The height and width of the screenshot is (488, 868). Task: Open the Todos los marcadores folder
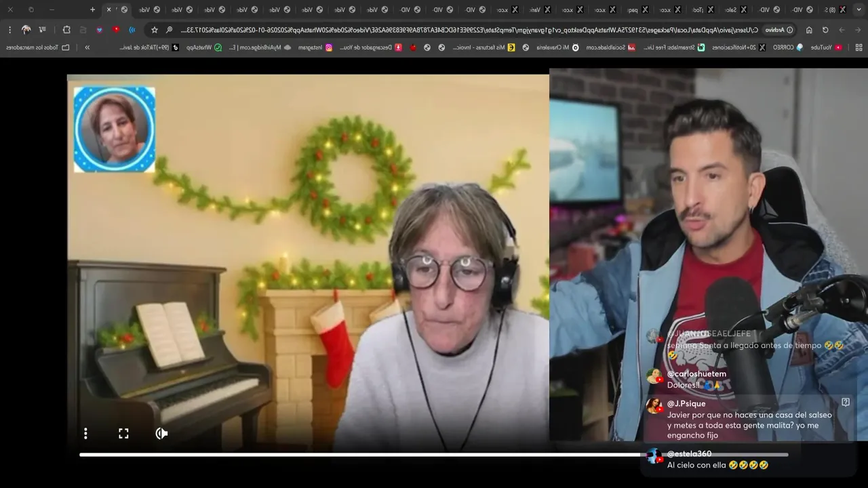point(37,47)
